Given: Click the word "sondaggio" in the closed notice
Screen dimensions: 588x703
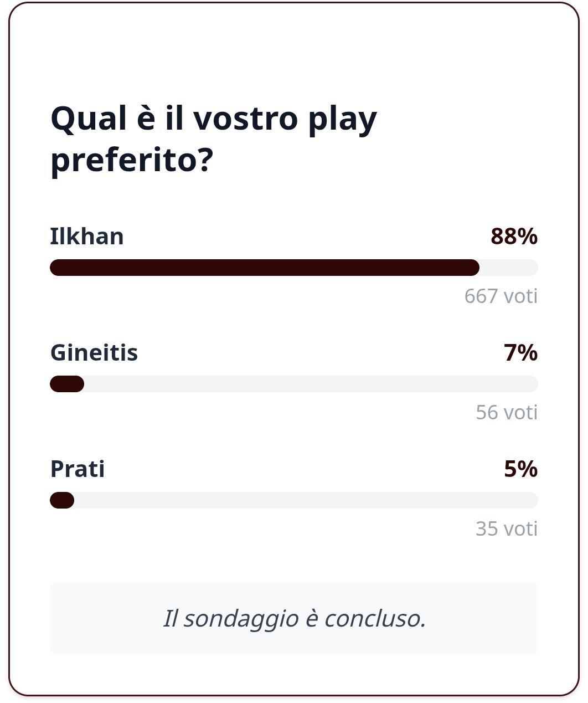Looking at the screenshot, I should tap(241, 619).
